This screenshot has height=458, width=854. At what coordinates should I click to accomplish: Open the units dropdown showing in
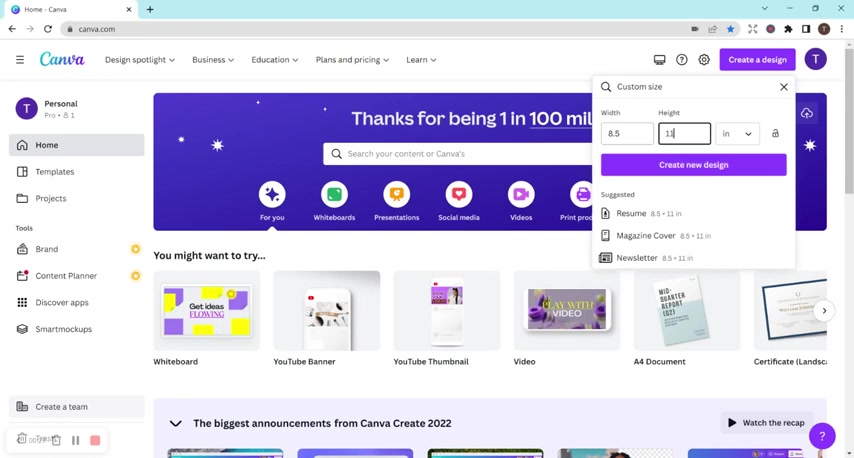tap(737, 133)
